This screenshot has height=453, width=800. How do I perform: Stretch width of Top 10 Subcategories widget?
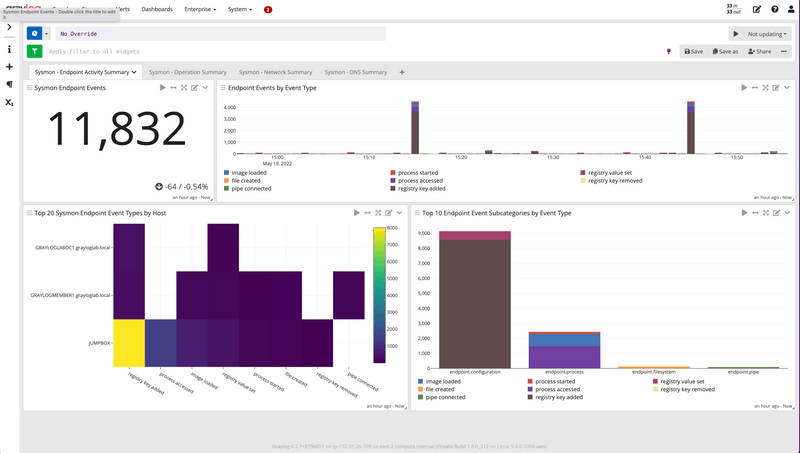coord(755,213)
